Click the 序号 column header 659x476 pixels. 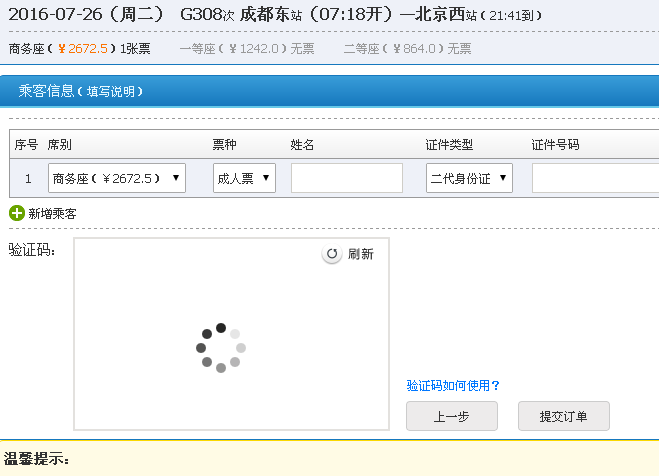26,145
